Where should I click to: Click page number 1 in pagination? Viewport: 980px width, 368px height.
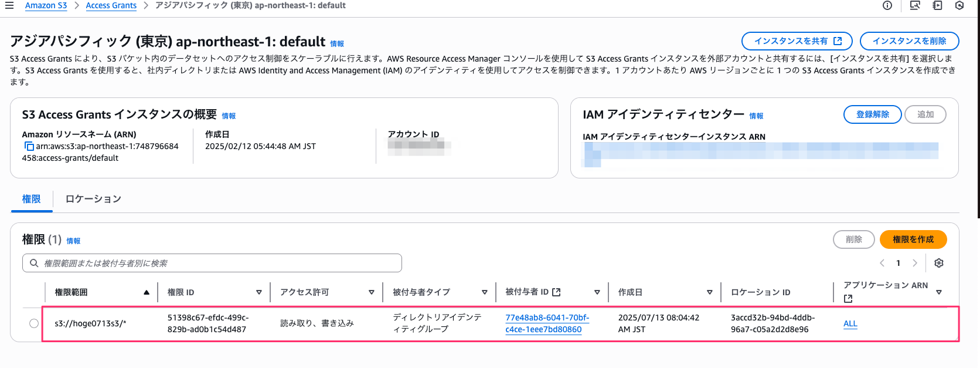coord(898,263)
